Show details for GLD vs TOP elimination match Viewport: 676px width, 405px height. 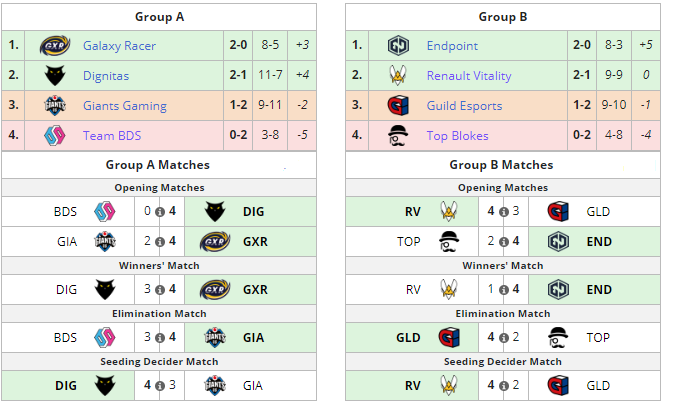coord(503,338)
